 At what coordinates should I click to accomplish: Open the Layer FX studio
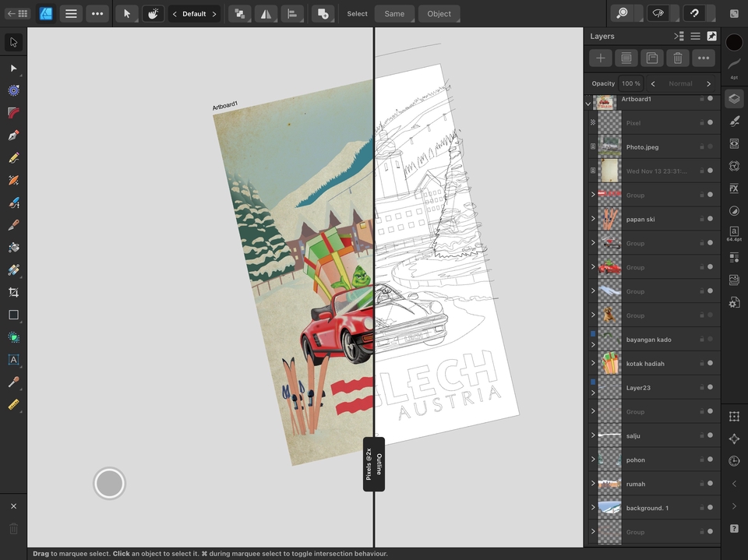(734, 188)
